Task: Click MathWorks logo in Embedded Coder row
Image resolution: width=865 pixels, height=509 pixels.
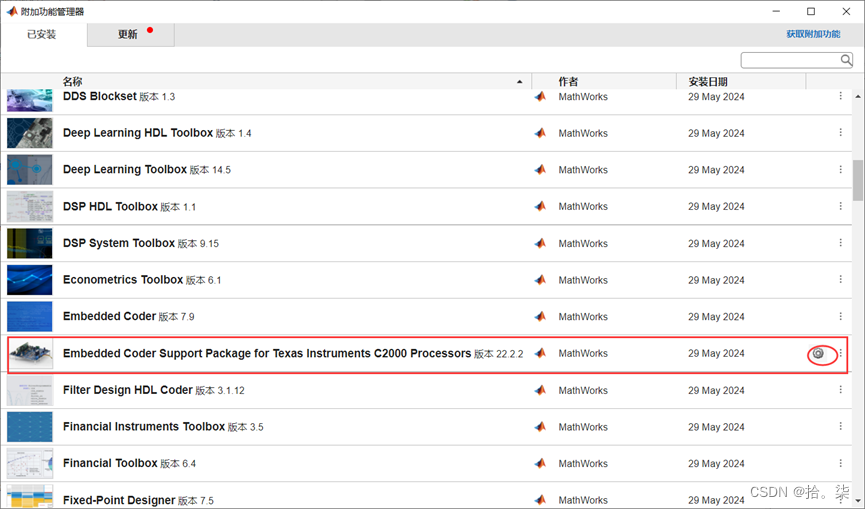Action: pyautogui.click(x=540, y=316)
